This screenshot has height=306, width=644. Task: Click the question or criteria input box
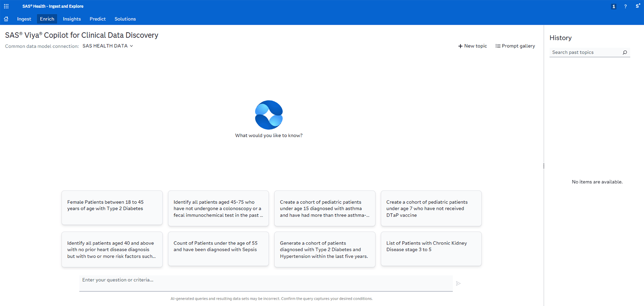click(x=266, y=283)
